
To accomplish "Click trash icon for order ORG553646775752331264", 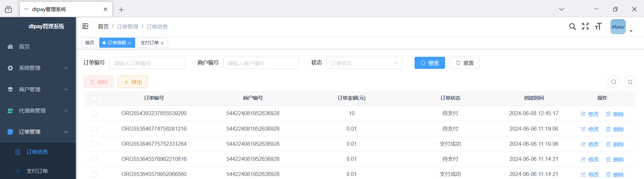I will tap(608, 144).
